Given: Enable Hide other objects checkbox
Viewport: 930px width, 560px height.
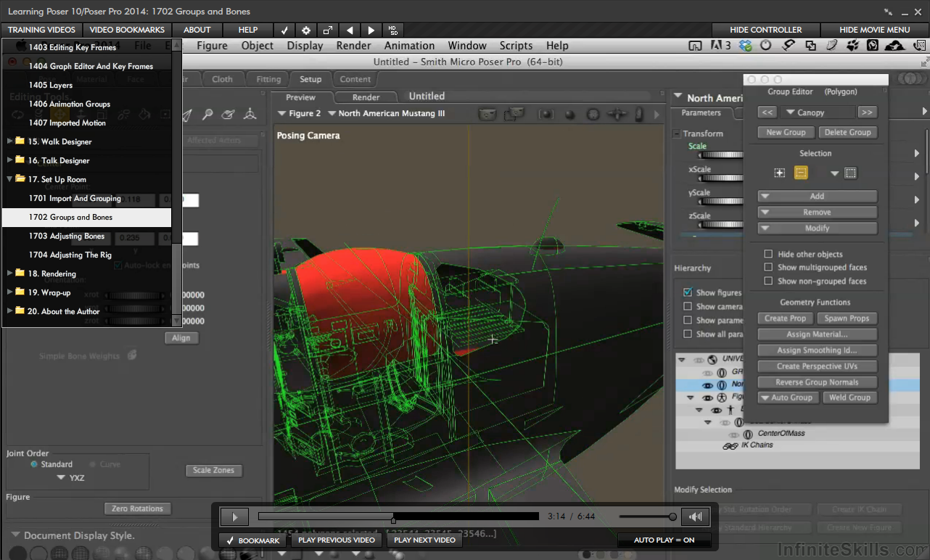Looking at the screenshot, I should [768, 255].
